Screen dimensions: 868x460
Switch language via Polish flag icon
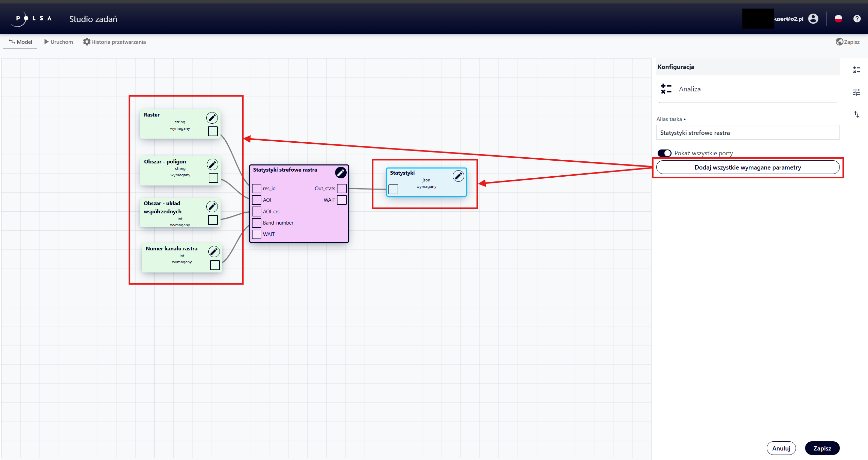[838, 19]
